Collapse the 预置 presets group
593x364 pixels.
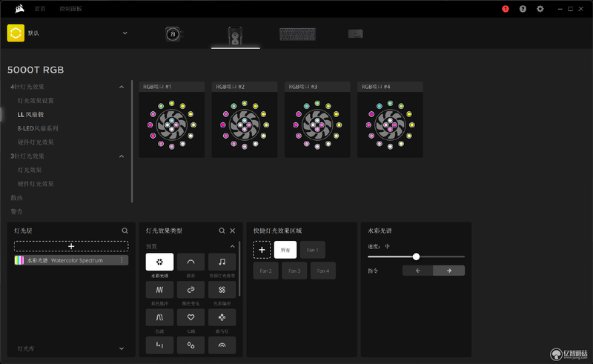click(232, 246)
